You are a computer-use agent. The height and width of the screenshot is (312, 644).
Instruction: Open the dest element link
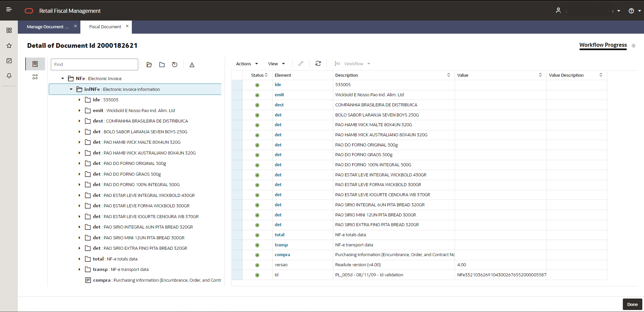(279, 105)
